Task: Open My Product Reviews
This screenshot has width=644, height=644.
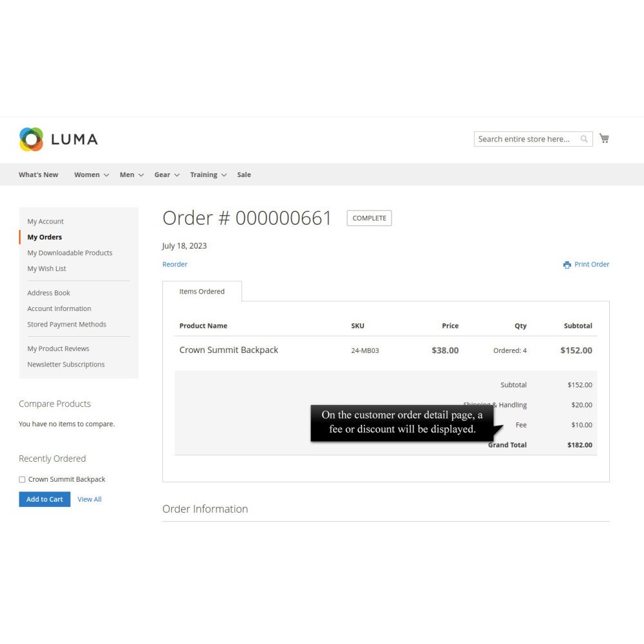Action: click(x=58, y=348)
